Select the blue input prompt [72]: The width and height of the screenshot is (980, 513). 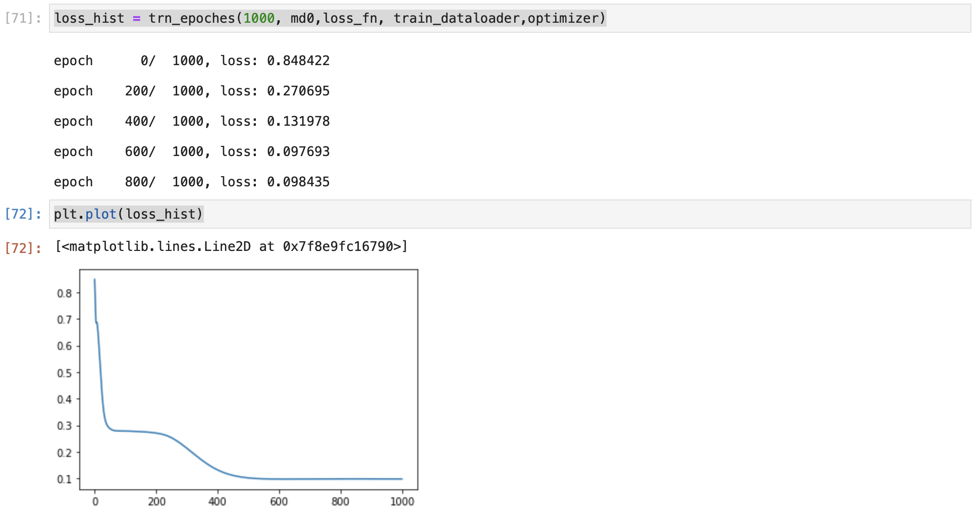point(23,214)
